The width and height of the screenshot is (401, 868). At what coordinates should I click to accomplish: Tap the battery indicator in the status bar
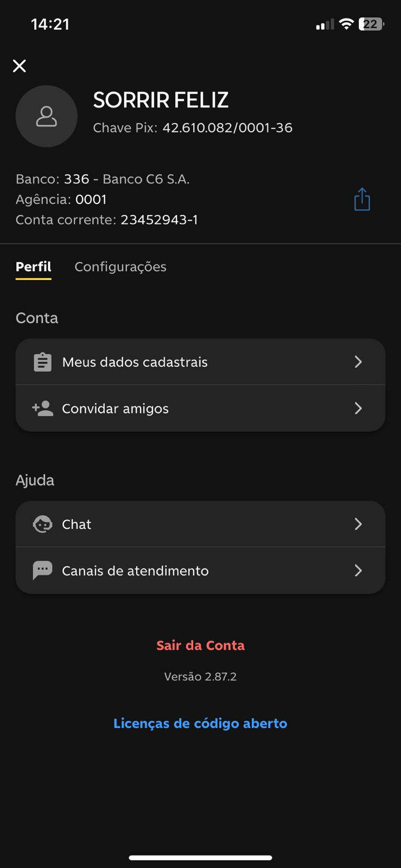pyautogui.click(x=371, y=24)
